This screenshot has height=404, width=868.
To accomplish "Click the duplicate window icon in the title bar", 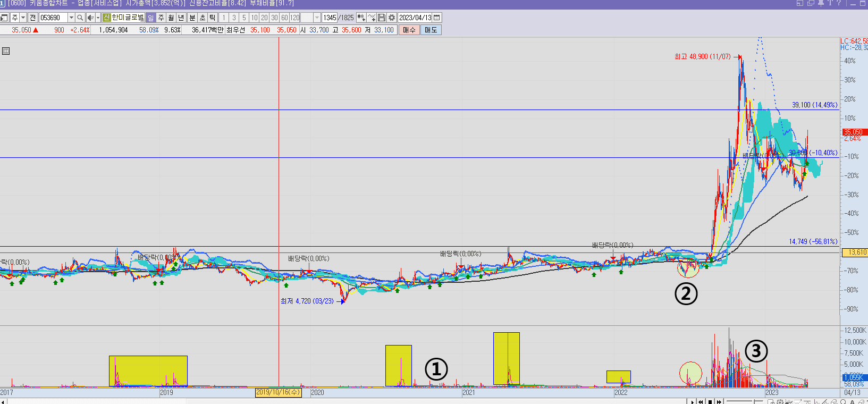I will pos(811,3).
